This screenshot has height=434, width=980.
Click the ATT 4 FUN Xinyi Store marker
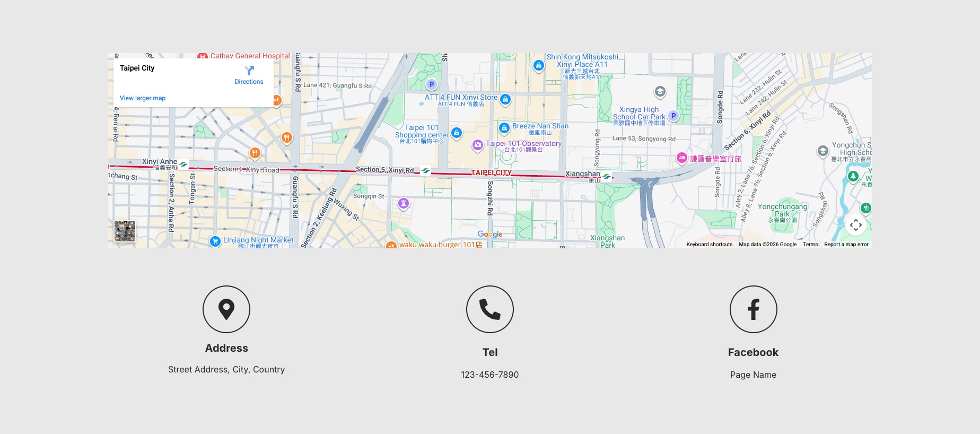pyautogui.click(x=505, y=99)
